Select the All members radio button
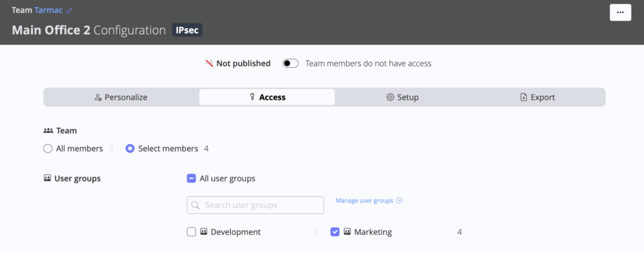Image resolution: width=644 pixels, height=253 pixels. 48,149
